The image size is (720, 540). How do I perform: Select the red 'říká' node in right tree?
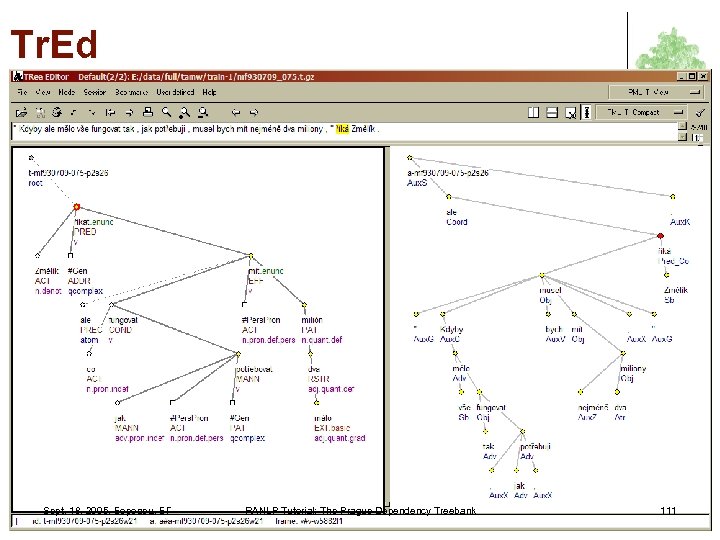pyautogui.click(x=660, y=236)
